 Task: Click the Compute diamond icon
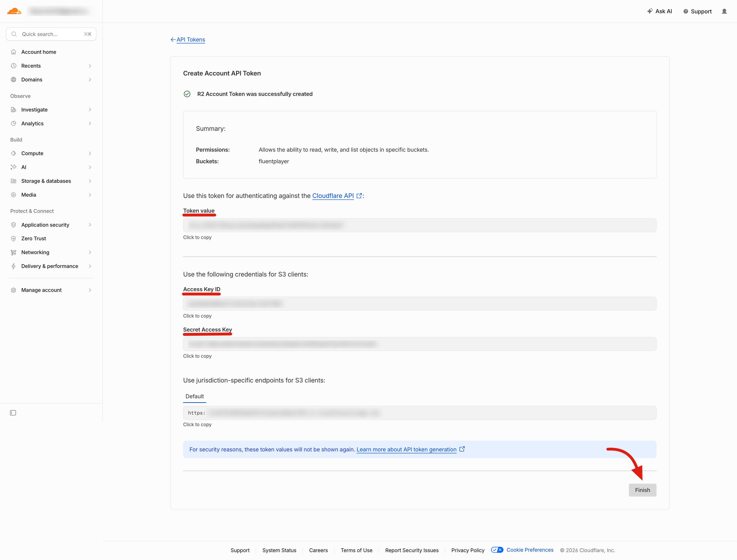tap(13, 153)
